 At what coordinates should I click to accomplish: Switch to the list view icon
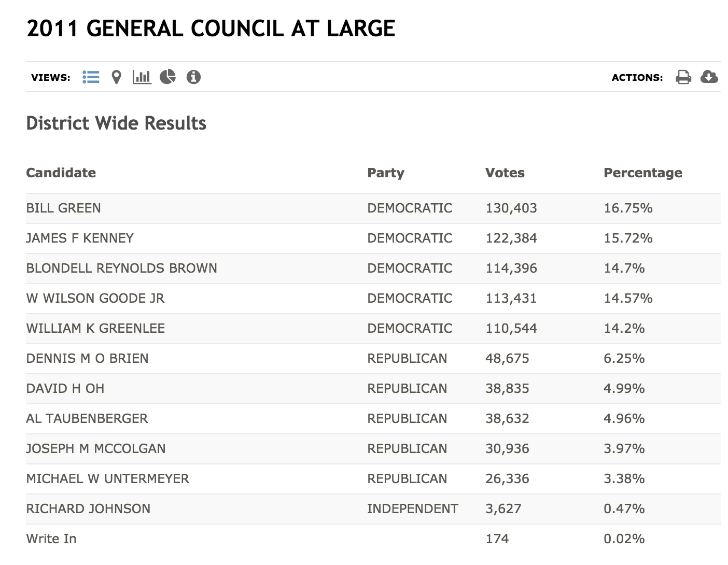91,77
